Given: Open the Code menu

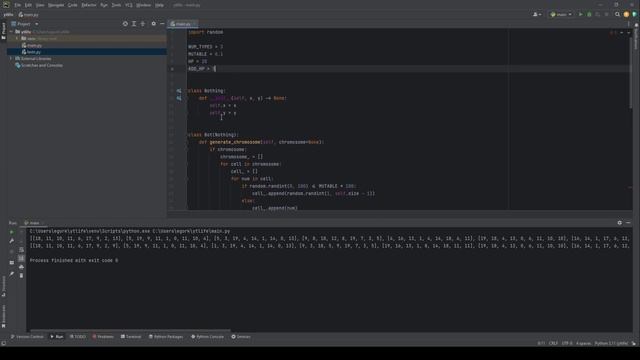Looking at the screenshot, I should [73, 5].
